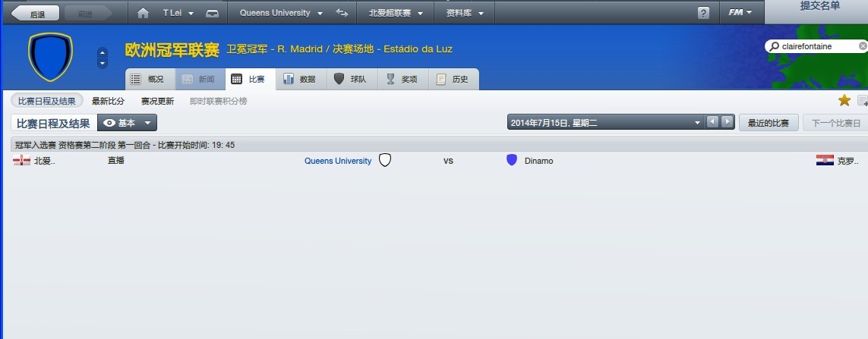Bookmark this page with the gold star
The image size is (868, 339).
pos(844,100)
